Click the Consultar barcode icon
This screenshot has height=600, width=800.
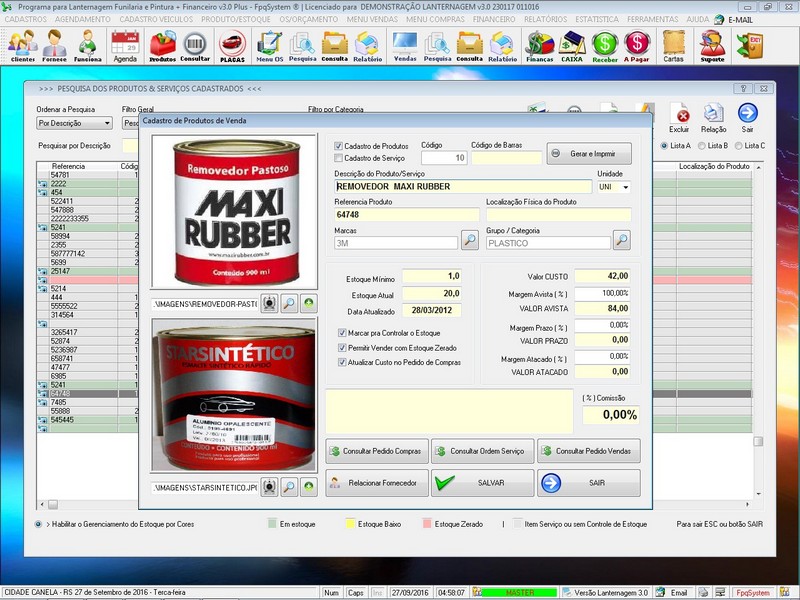point(195,45)
